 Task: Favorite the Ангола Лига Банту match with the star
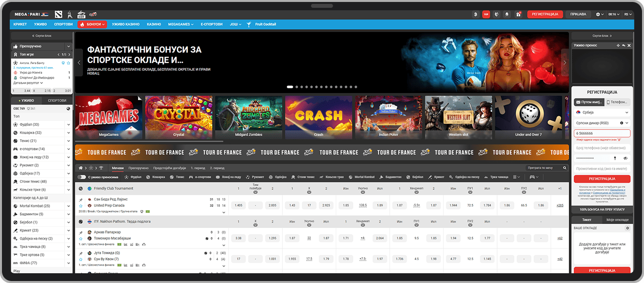coord(68,63)
